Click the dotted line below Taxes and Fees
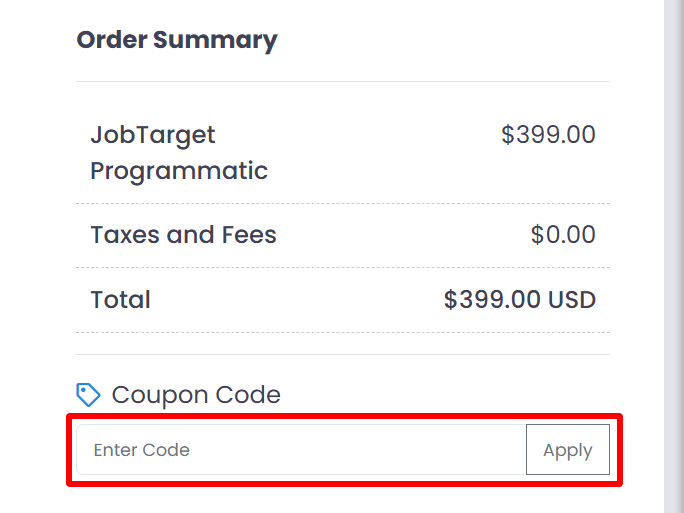 [x=342, y=268]
